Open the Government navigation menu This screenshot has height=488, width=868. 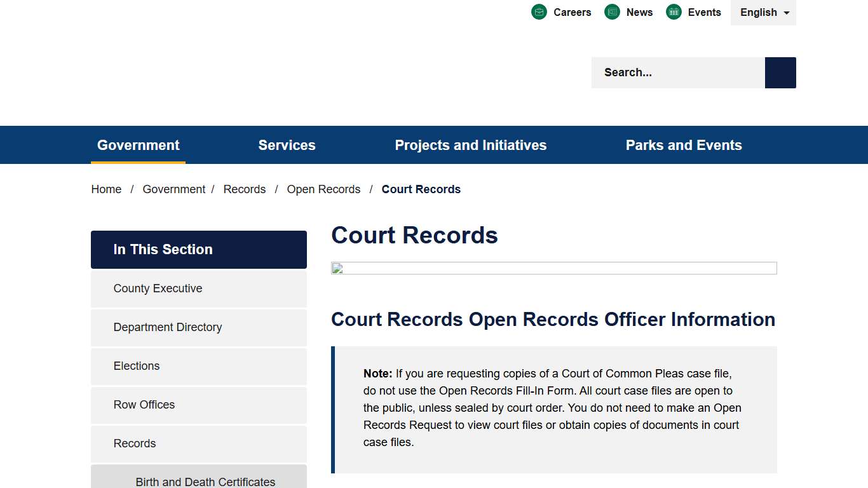pyautogui.click(x=138, y=145)
